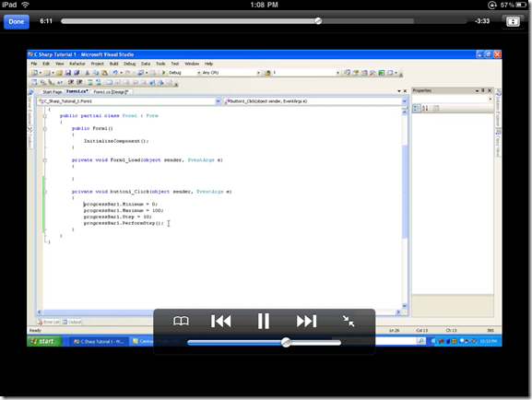The image size is (532, 400).
Task: Toggle video scale mode at the top right
Action: click(x=513, y=21)
